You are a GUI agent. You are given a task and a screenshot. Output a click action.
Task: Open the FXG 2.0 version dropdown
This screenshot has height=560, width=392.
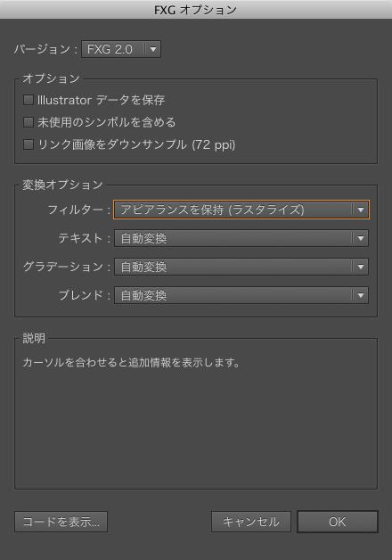tap(121, 49)
